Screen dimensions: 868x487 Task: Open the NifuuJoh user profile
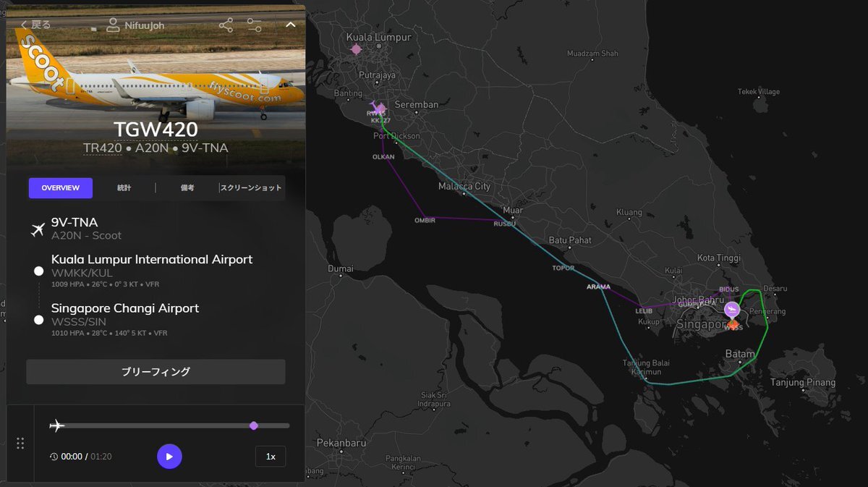(135, 25)
